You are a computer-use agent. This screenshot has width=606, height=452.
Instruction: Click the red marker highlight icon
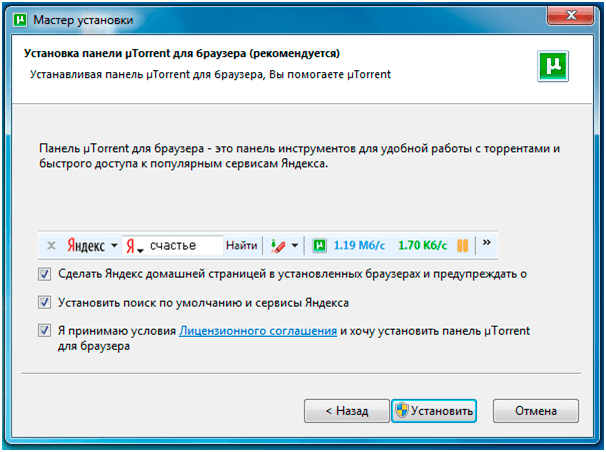[x=279, y=245]
